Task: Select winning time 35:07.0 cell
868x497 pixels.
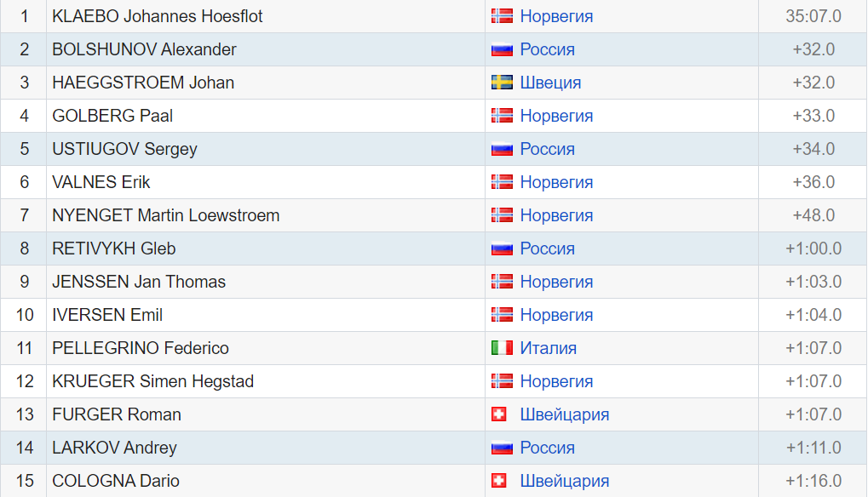Action: coord(813,16)
